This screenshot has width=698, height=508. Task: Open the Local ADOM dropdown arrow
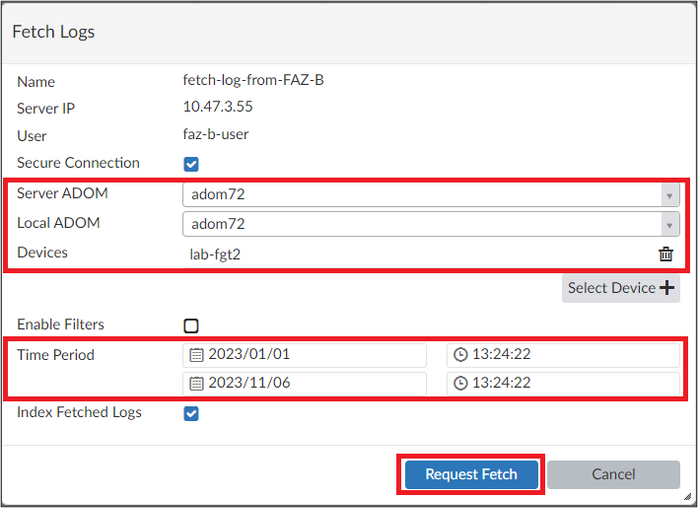tap(669, 224)
